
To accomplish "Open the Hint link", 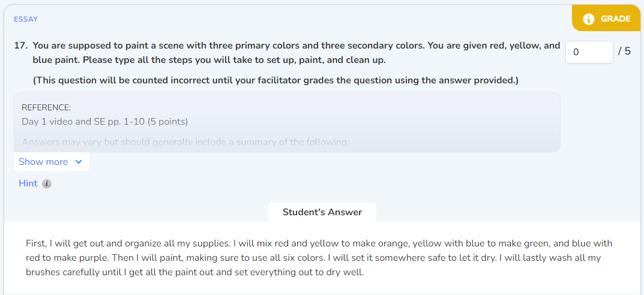I will pos(28,183).
